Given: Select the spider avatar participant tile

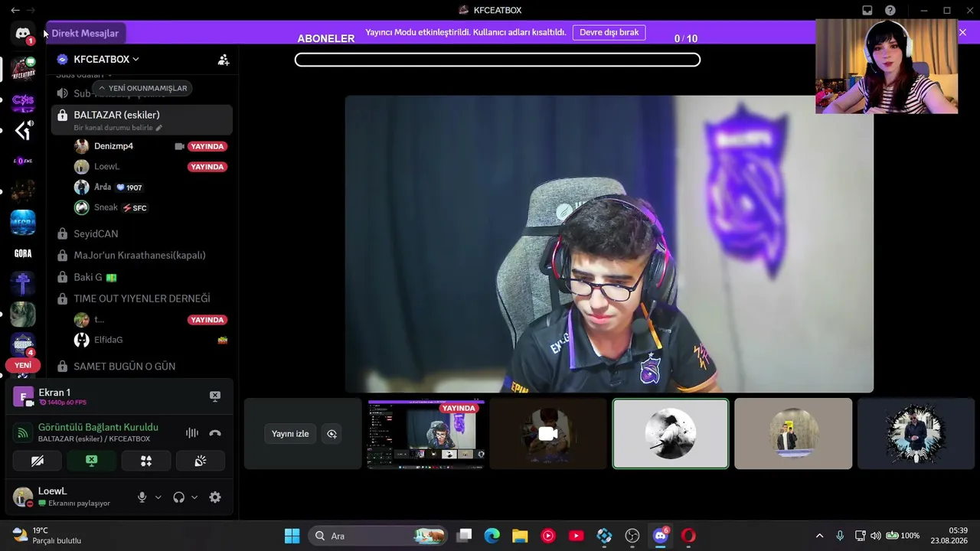Looking at the screenshot, I should (x=916, y=433).
